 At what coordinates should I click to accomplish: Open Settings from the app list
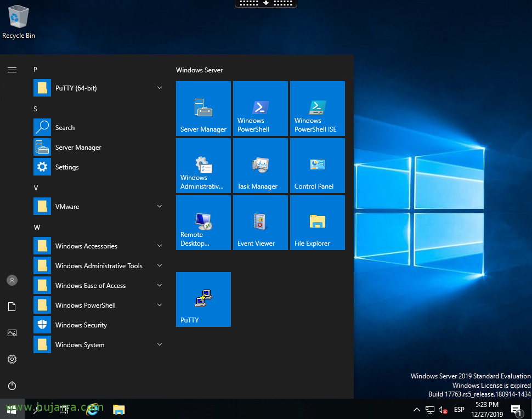(99, 167)
